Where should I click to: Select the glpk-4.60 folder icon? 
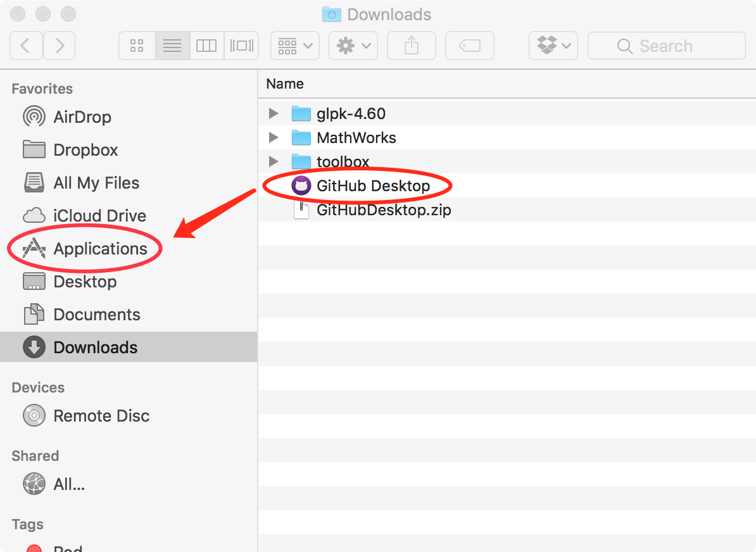(x=301, y=114)
